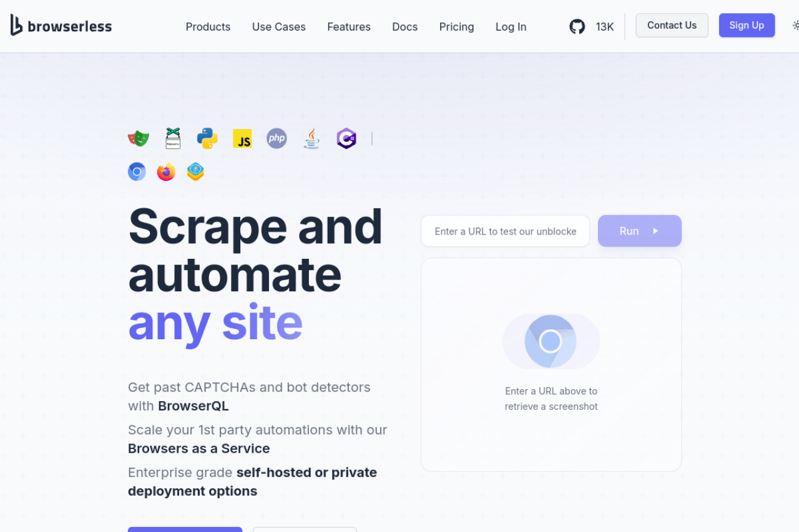Expand the Products menu

coord(208,27)
